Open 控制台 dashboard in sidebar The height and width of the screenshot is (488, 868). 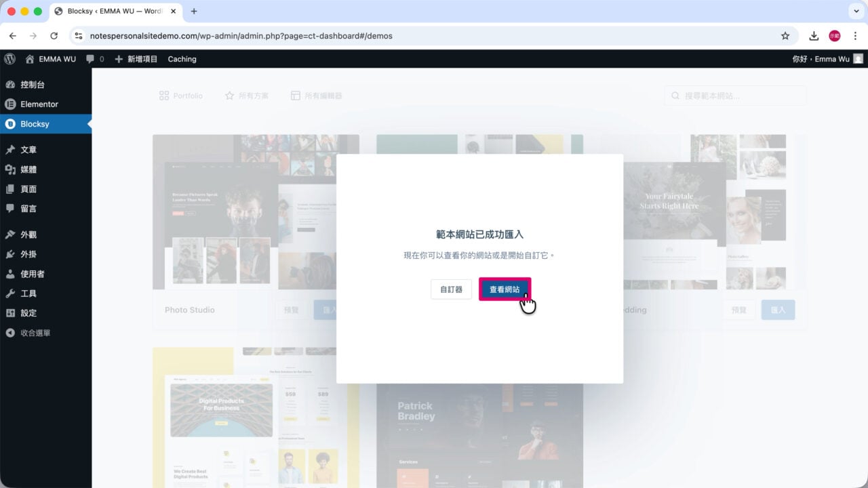pos(45,85)
